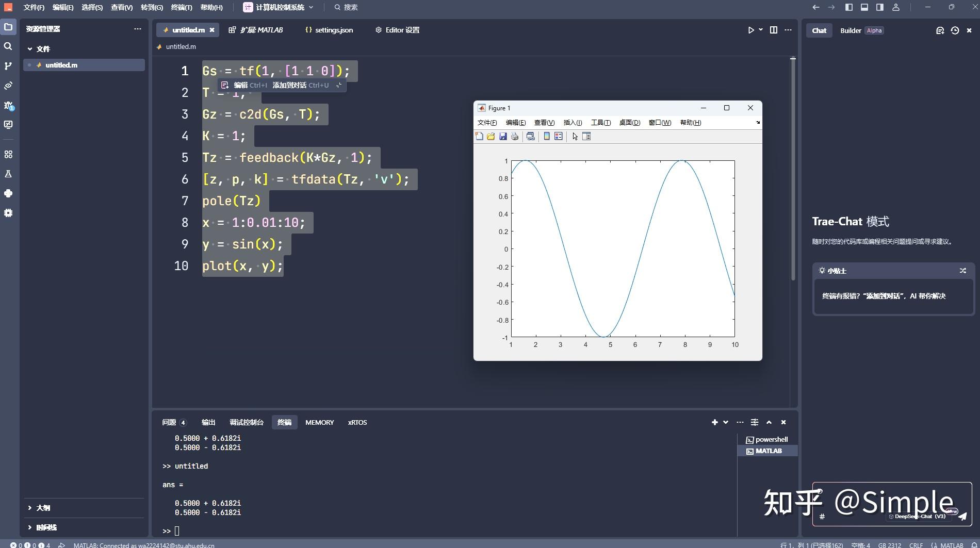This screenshot has height=548, width=980.
Task: Collapse the terminal panel with the chevron
Action: 769,422
